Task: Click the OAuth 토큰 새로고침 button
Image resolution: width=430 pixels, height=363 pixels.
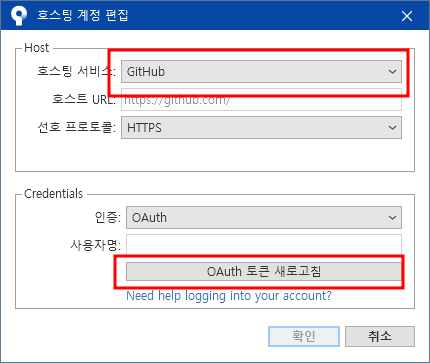Action: [264, 271]
